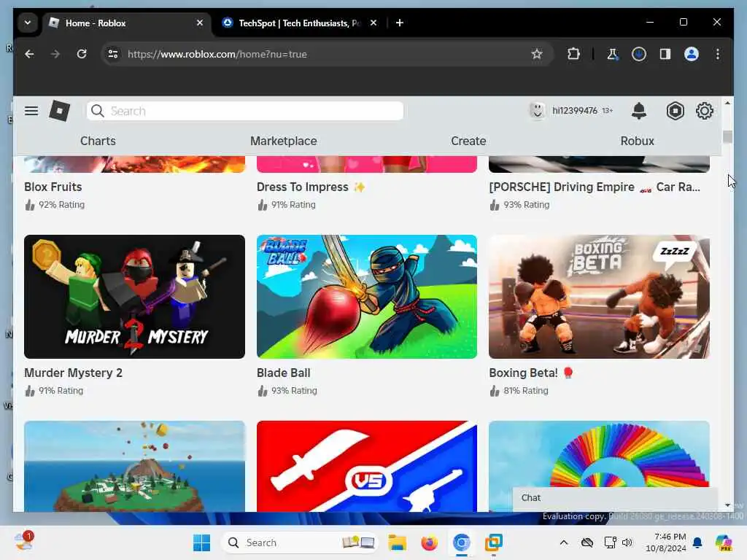The height and width of the screenshot is (560, 747).
Task: Close the TechSpot tab
Action: pos(373,23)
